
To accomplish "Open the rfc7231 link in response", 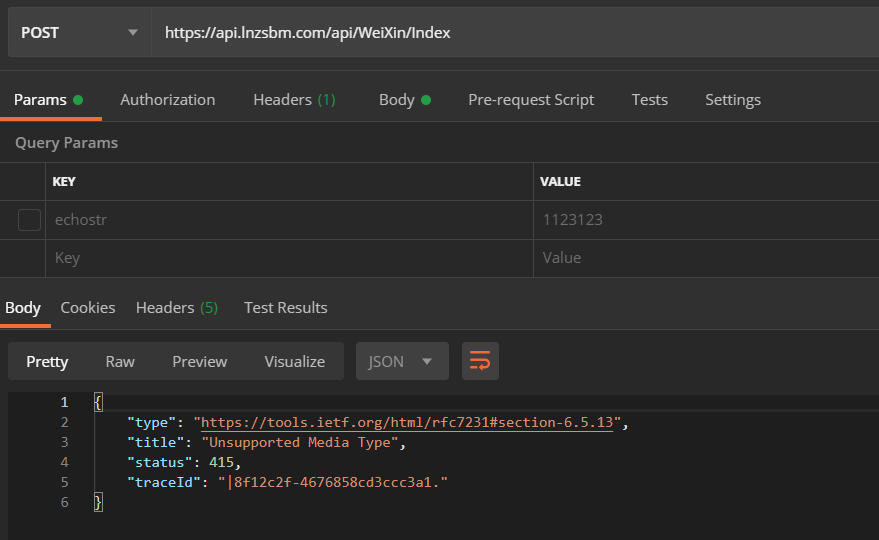I will click(407, 422).
